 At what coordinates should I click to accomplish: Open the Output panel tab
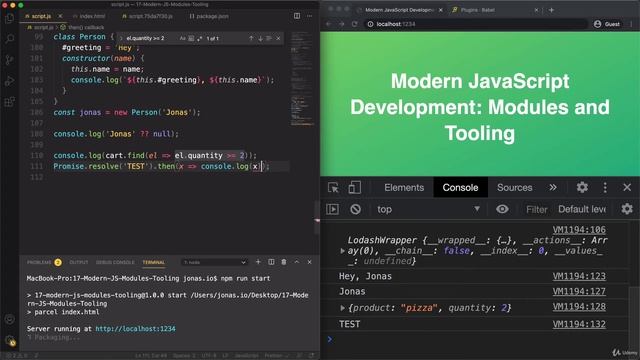(x=79, y=262)
